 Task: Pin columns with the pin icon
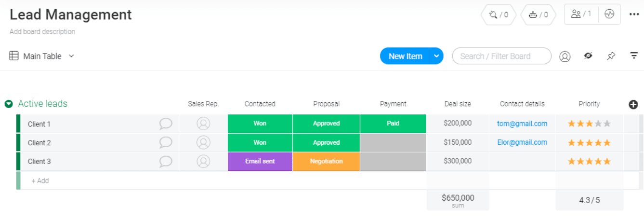[x=611, y=56]
